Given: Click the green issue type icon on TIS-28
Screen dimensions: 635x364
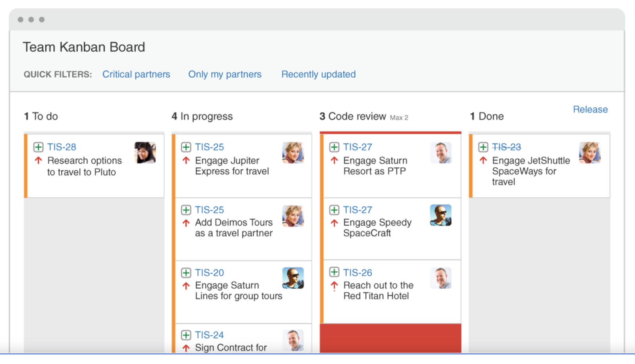Looking at the screenshot, I should pyautogui.click(x=38, y=147).
